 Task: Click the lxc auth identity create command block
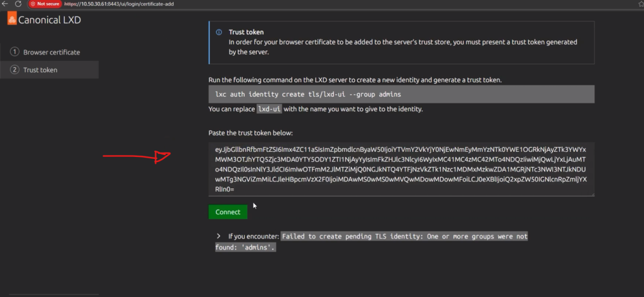[401, 94]
